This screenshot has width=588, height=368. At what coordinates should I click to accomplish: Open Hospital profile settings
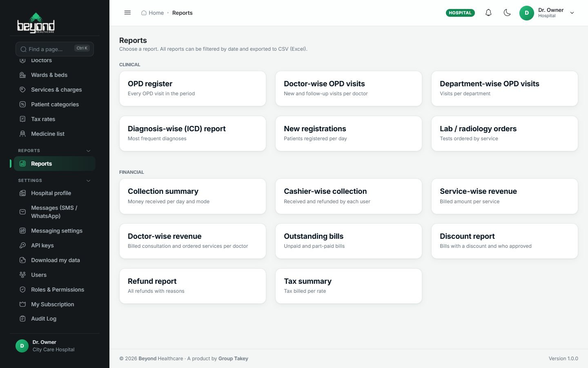(x=55, y=193)
